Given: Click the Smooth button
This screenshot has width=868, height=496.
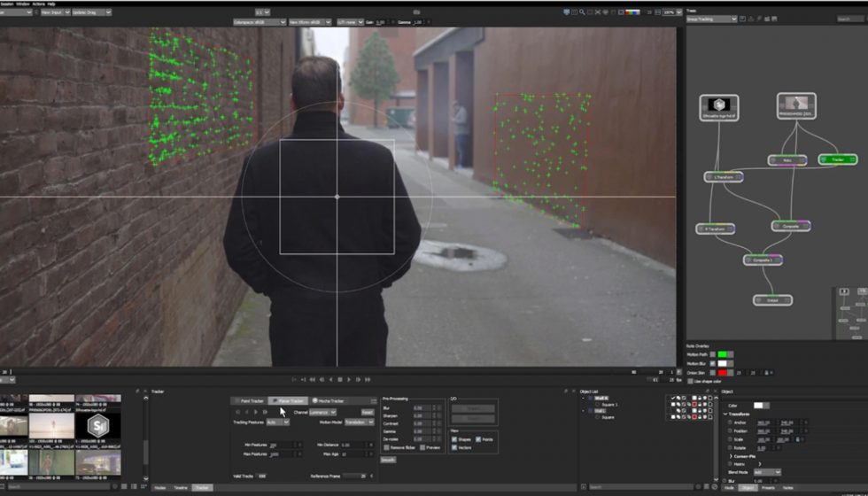Looking at the screenshot, I should 388,460.
